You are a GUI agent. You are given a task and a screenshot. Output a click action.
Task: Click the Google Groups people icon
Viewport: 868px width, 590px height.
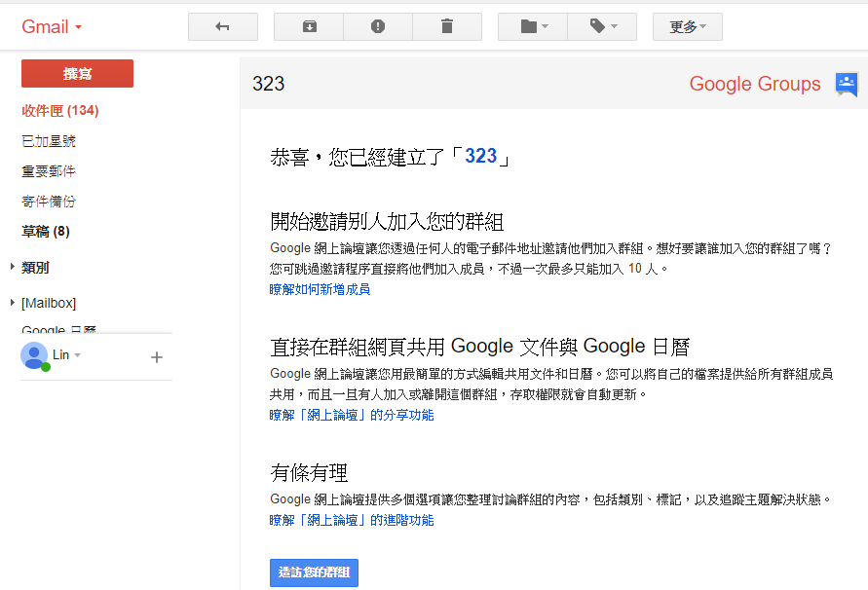click(x=847, y=85)
